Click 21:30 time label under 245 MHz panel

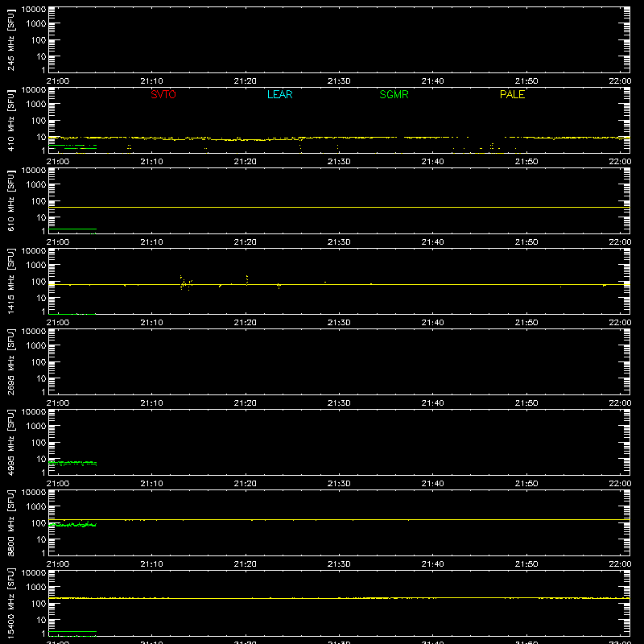339,81
